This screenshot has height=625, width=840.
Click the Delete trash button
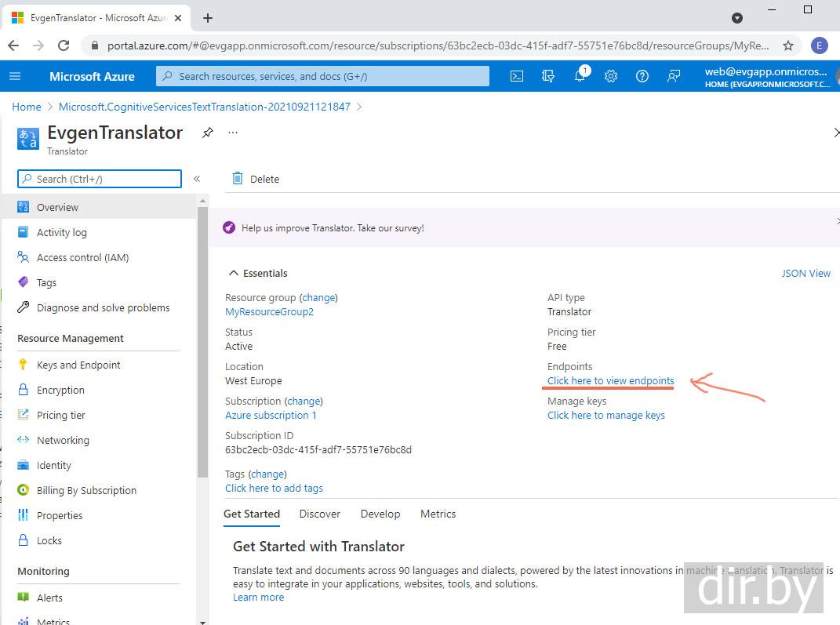click(256, 179)
